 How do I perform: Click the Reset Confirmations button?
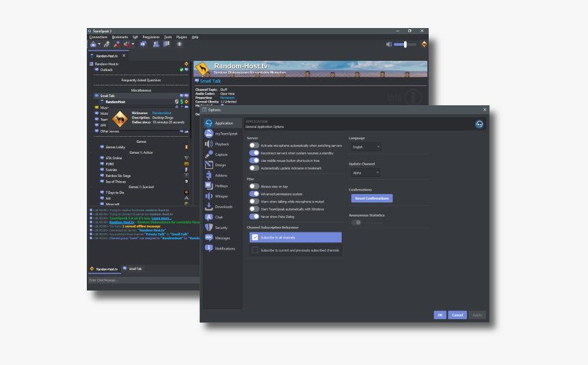(x=372, y=198)
